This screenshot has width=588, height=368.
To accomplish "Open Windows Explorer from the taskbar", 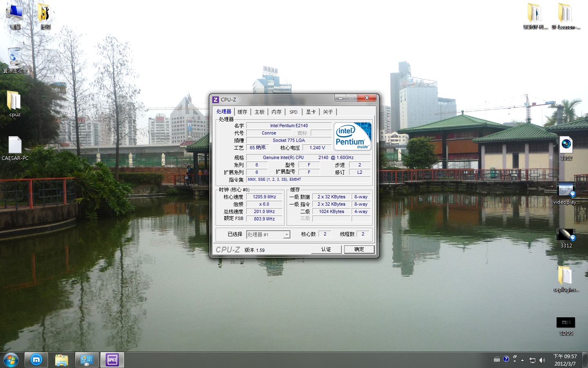I will 62,360.
